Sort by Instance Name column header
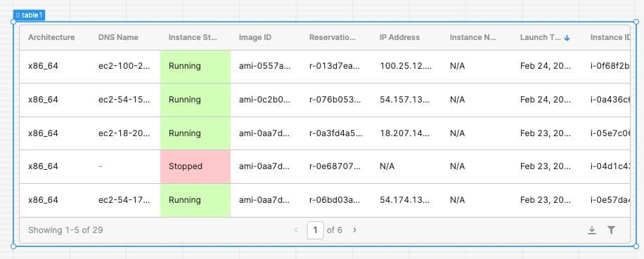 pyautogui.click(x=472, y=37)
